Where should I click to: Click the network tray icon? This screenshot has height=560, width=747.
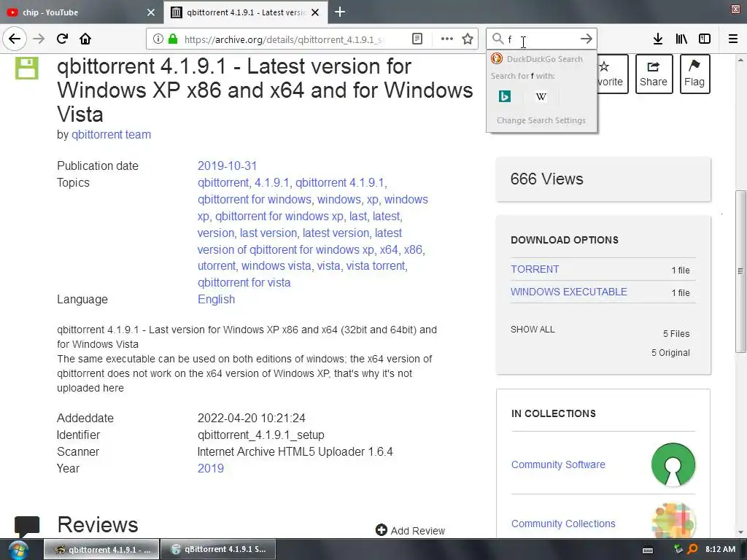pyautogui.click(x=678, y=550)
